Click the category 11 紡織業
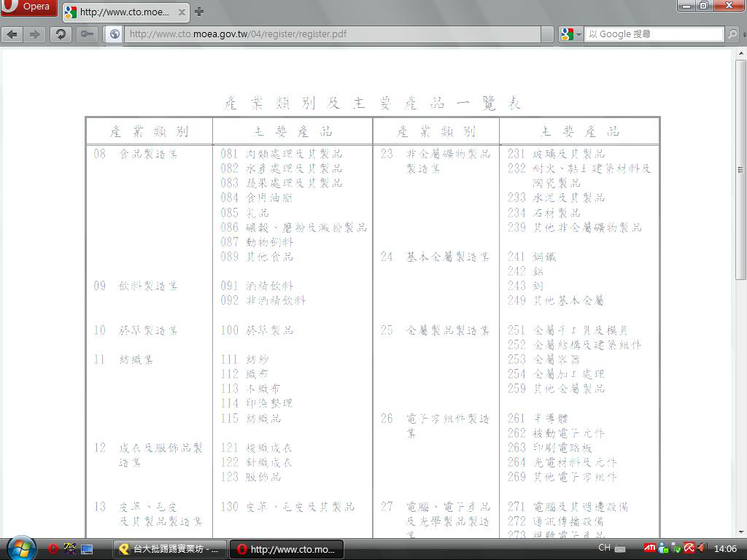Image resolution: width=747 pixels, height=560 pixels. (x=123, y=359)
